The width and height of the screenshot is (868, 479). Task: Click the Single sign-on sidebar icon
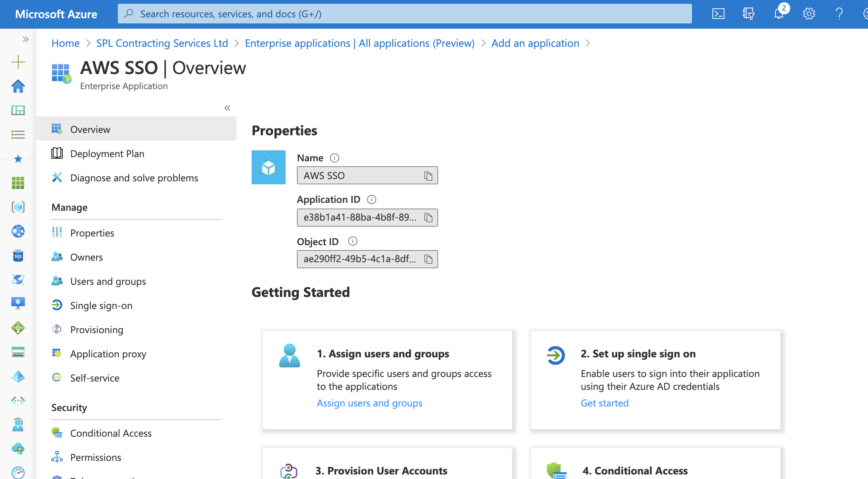coord(57,305)
